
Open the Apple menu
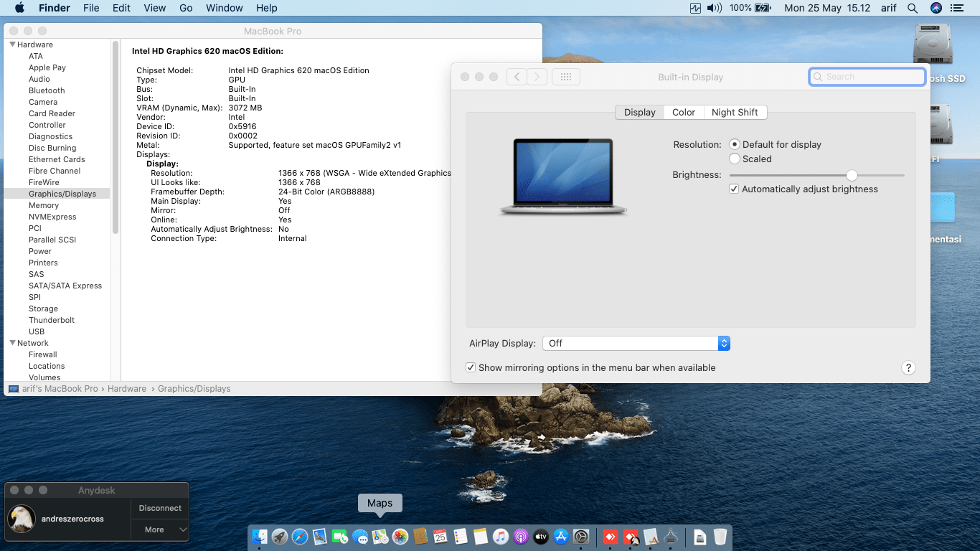[19, 8]
